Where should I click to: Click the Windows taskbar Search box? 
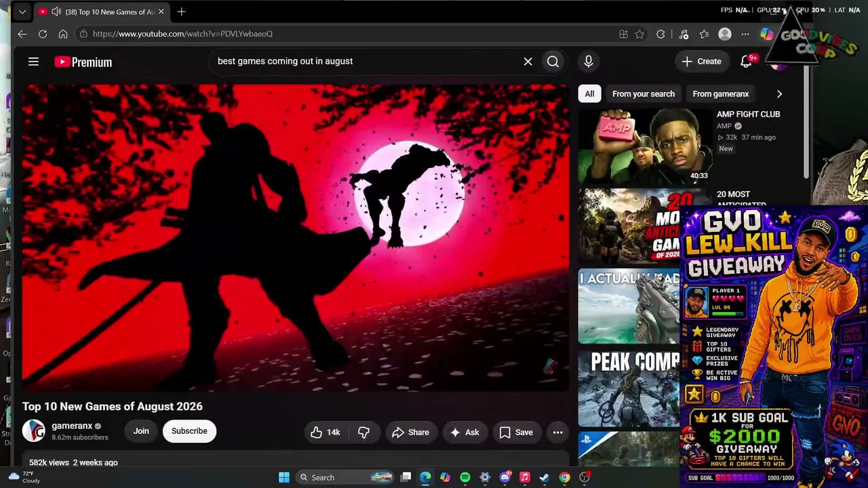coord(346,477)
